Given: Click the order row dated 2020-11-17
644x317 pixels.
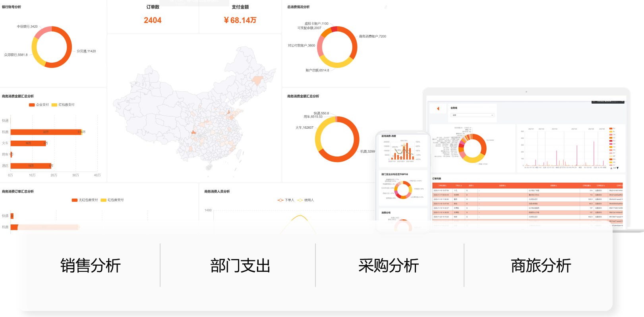Looking at the screenshot, I should click(x=528, y=195).
